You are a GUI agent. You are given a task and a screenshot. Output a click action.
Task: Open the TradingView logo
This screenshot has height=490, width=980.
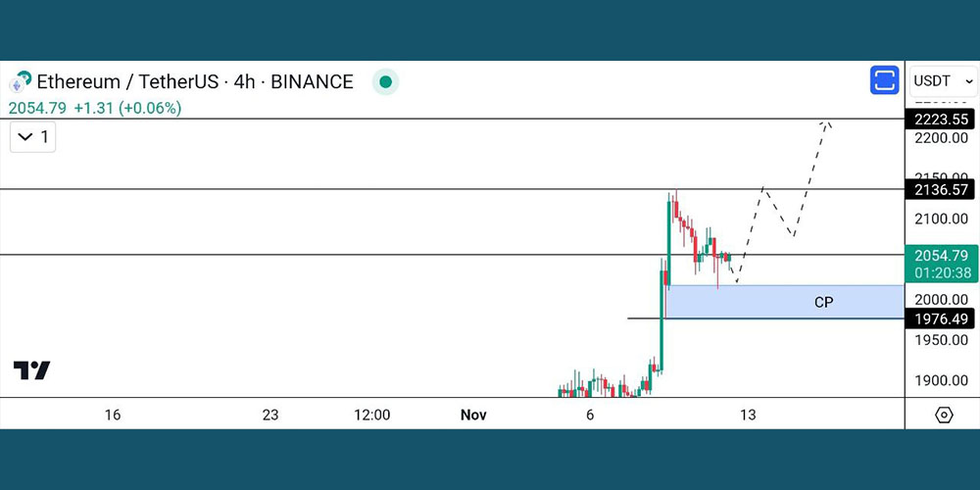31,370
